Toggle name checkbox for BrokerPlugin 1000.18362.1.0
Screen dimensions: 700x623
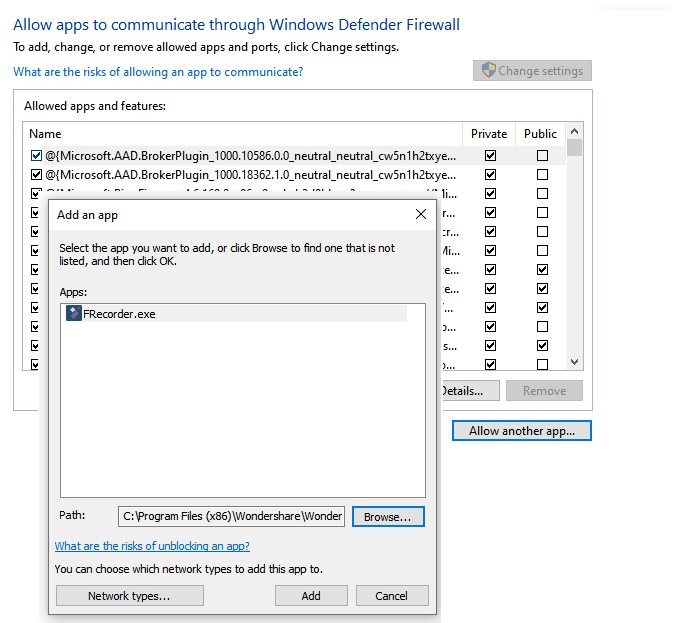(x=36, y=174)
